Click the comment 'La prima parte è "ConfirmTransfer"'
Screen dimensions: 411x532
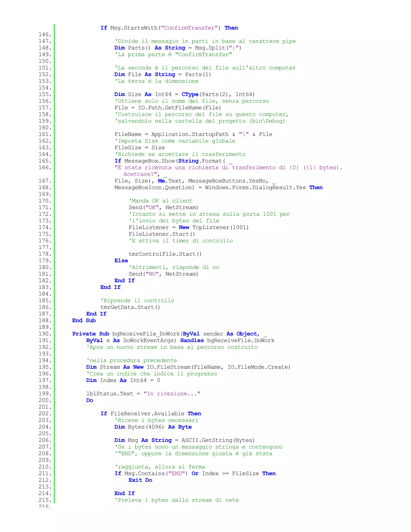click(x=173, y=55)
